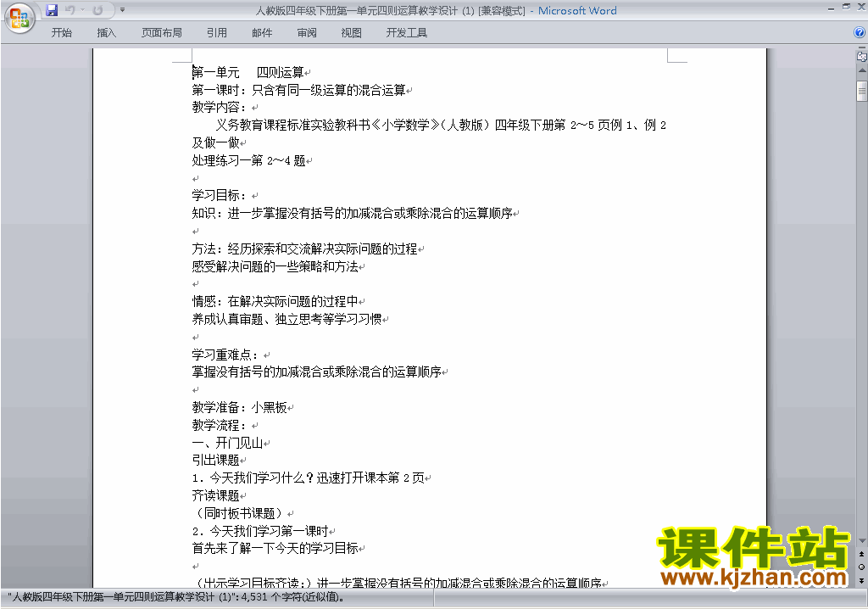Click the 齐读课题 line
This screenshot has width=868, height=609.
click(216, 496)
